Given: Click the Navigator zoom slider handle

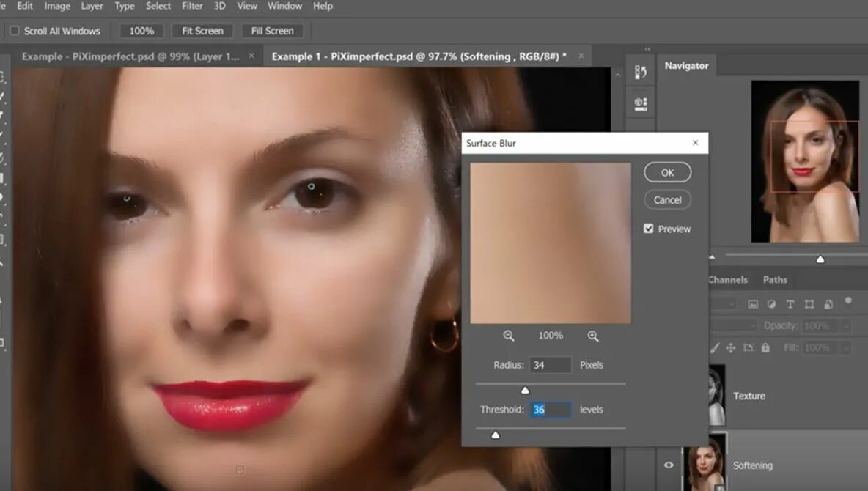Looking at the screenshot, I should coord(820,259).
